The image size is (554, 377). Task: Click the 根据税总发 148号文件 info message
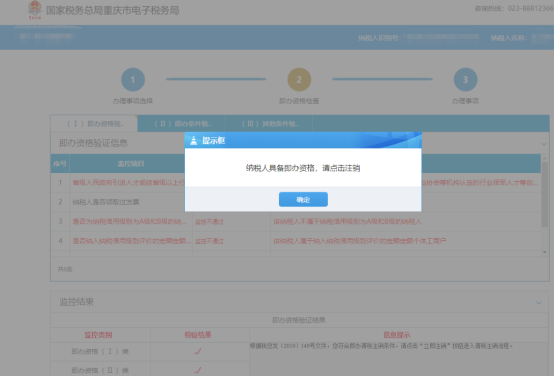click(381, 346)
